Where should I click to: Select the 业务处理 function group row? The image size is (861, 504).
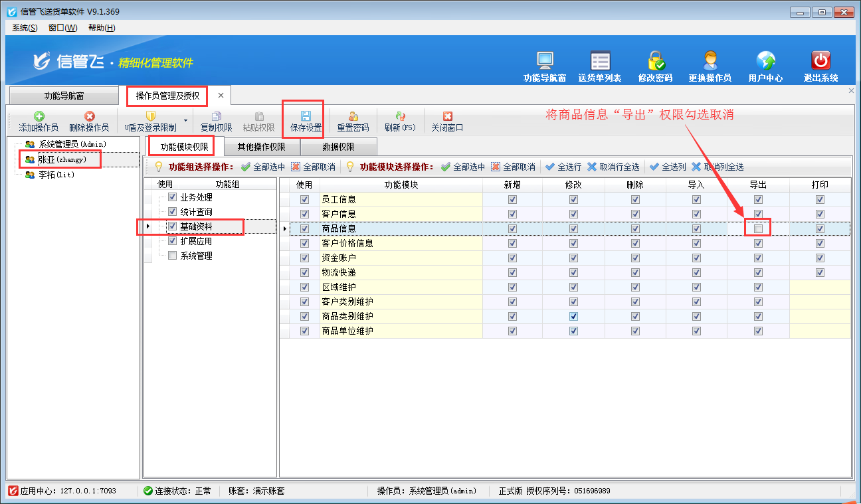tap(196, 197)
